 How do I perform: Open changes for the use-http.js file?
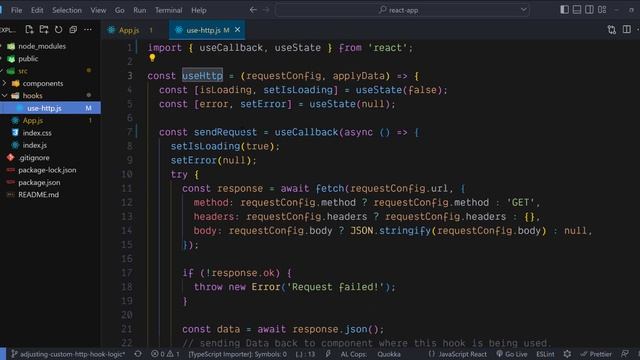[611, 29]
